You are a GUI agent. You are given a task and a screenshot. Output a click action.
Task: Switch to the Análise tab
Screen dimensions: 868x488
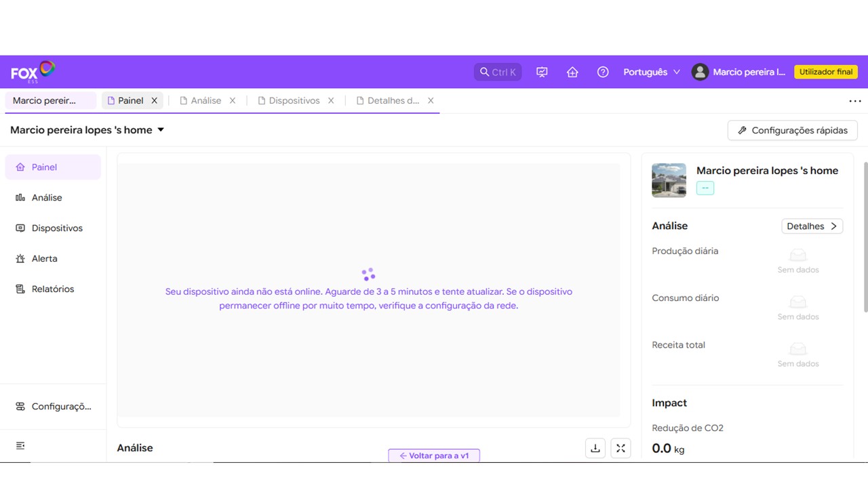coord(205,100)
